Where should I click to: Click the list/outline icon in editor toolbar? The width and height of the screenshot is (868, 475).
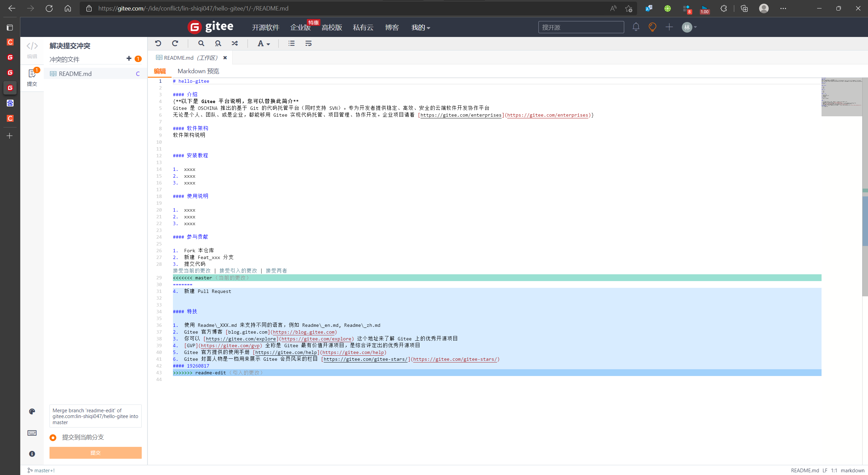(x=291, y=43)
